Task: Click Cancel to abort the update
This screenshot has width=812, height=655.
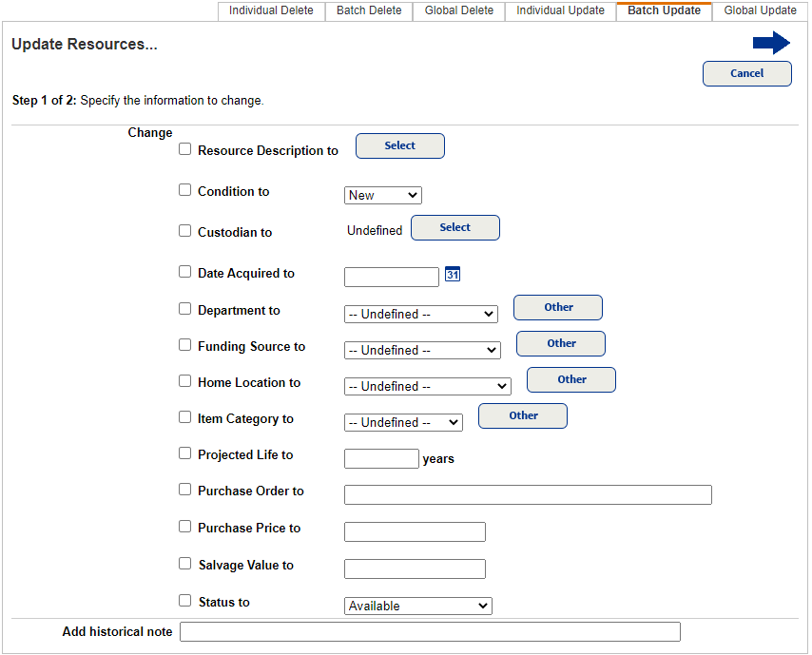Action: click(x=746, y=73)
